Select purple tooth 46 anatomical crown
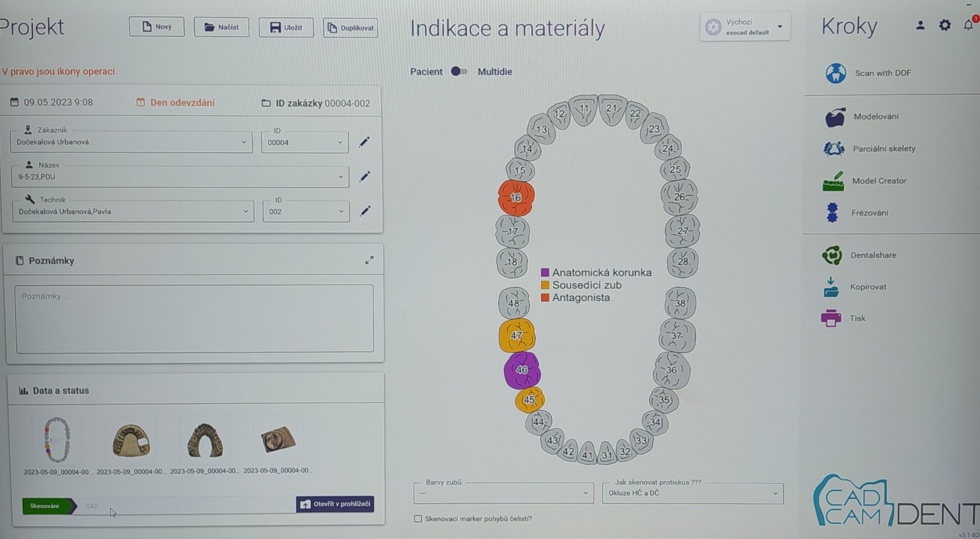The image size is (980, 539). click(522, 370)
